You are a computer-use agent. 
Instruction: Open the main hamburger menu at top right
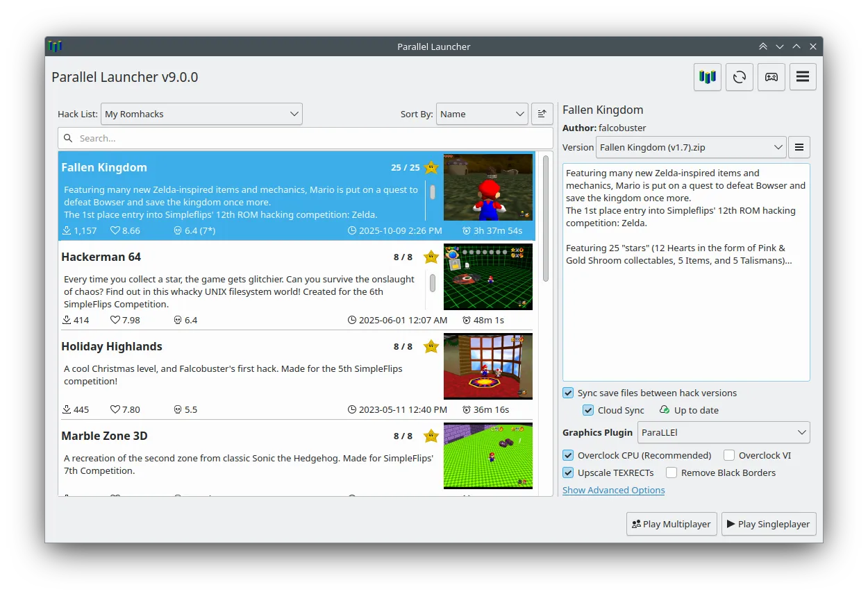point(803,77)
